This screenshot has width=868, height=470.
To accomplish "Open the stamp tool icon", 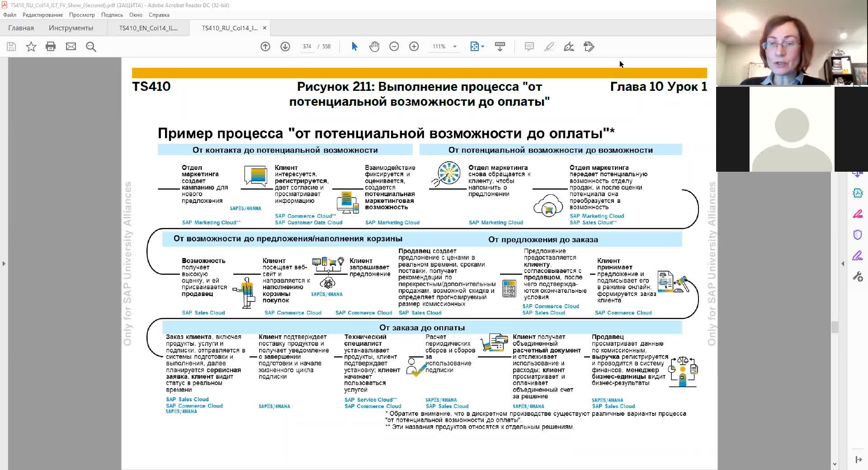I will tap(589, 47).
